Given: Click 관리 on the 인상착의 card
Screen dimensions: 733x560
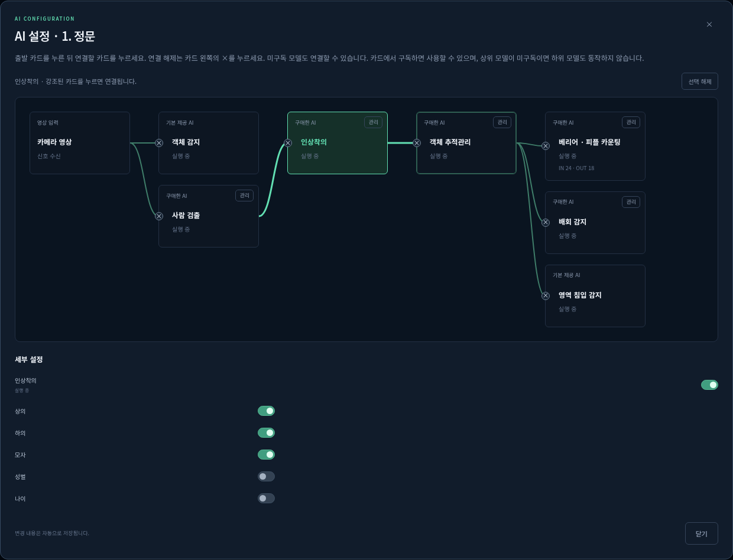Looking at the screenshot, I should (x=373, y=122).
